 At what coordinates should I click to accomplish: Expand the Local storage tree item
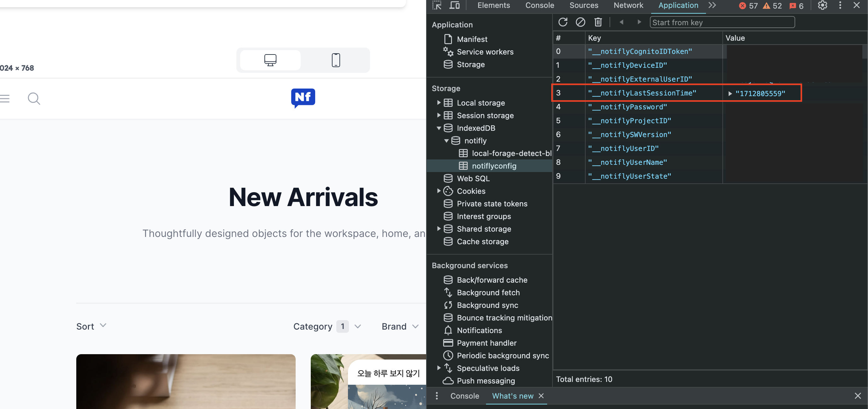438,102
